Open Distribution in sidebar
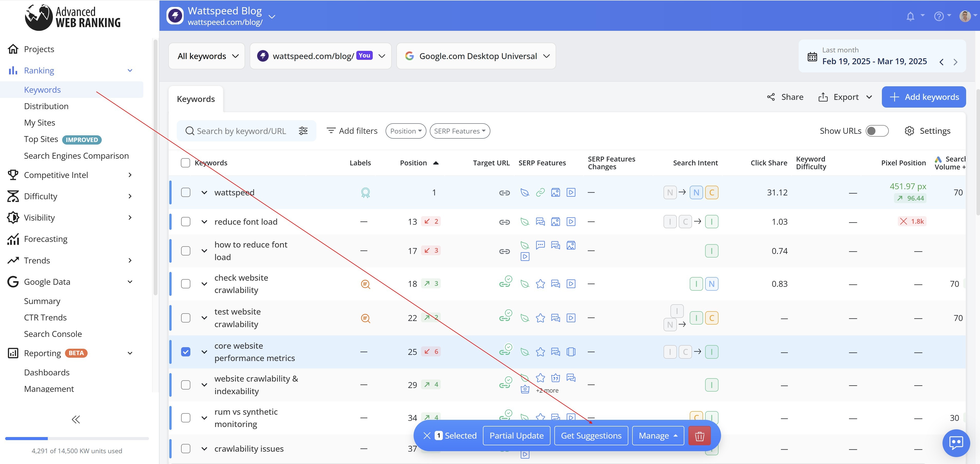Viewport: 980px width, 464px height. 46,106
